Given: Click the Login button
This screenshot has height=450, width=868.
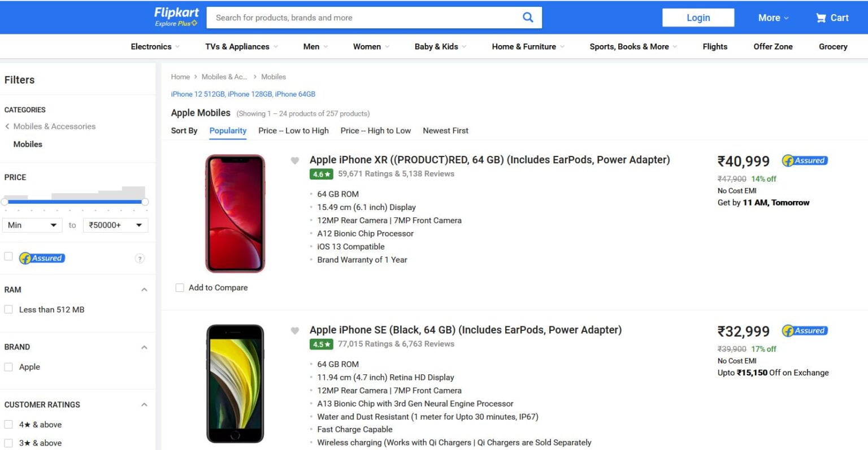Looking at the screenshot, I should pyautogui.click(x=698, y=18).
